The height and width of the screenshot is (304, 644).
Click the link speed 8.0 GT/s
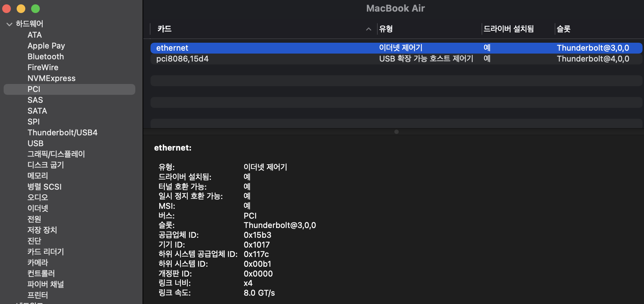coord(259,293)
